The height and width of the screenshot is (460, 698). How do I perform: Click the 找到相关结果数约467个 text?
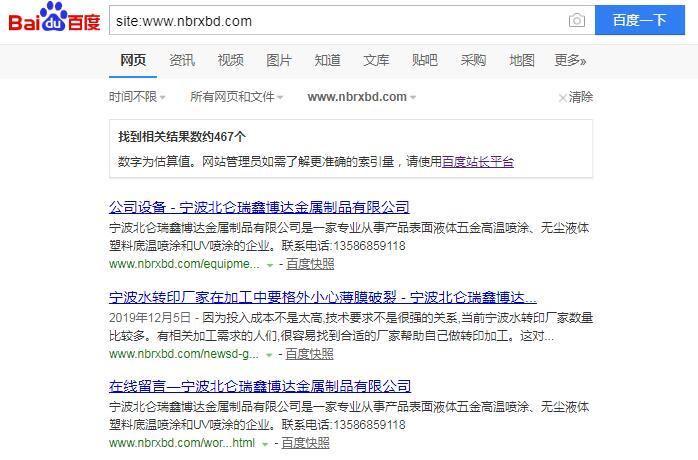coord(182,137)
